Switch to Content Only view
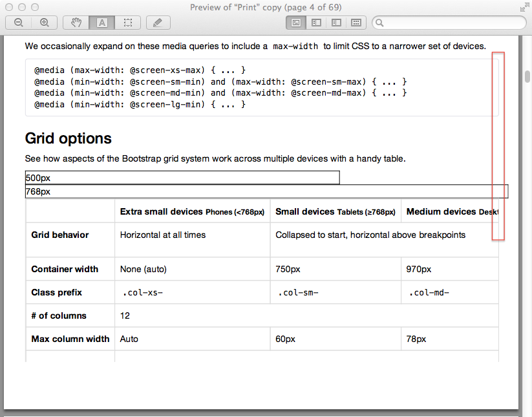Image resolution: width=532 pixels, height=417 pixels. click(296, 23)
